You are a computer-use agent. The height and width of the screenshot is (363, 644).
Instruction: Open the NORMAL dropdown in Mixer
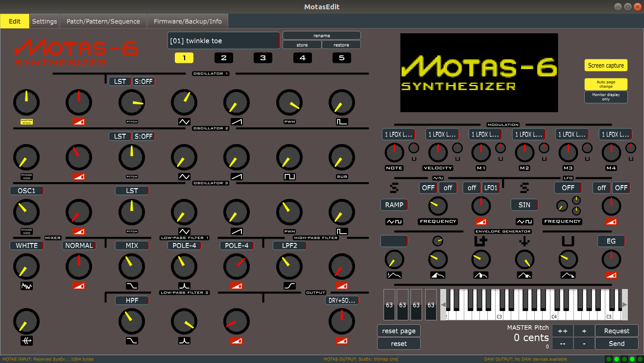coord(79,245)
